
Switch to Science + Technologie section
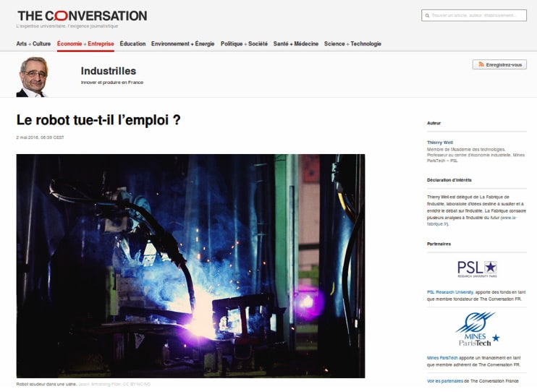pyautogui.click(x=352, y=44)
